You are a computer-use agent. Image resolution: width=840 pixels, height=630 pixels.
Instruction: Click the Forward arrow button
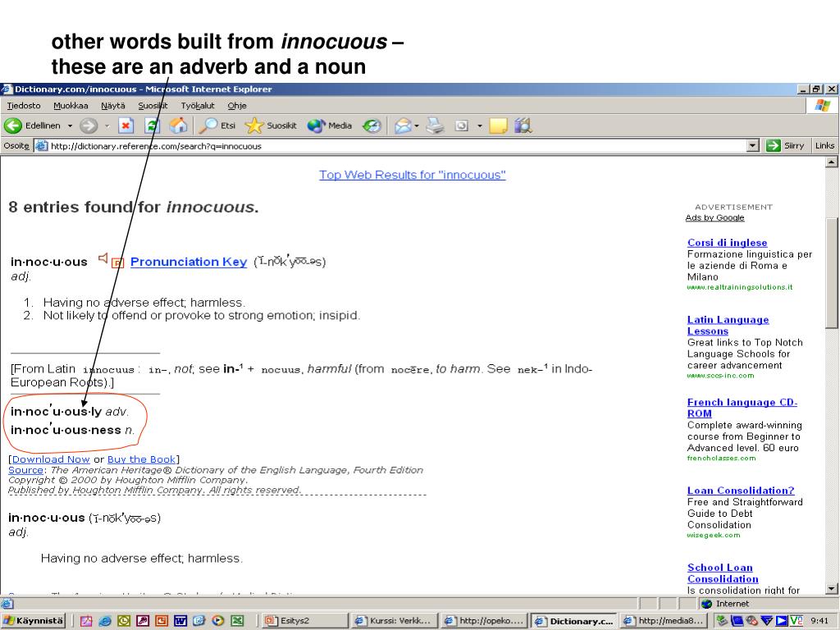point(89,126)
